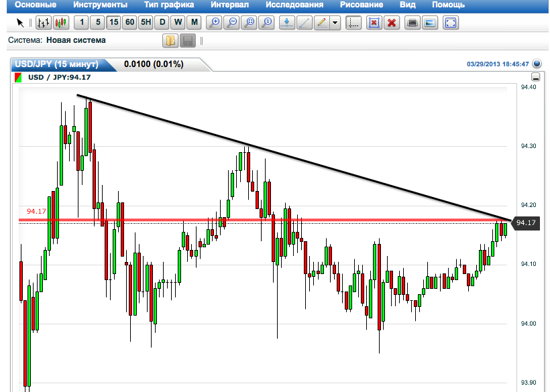The height and width of the screenshot is (392, 550).
Task: Set interval to 5 minutes
Action: point(98,23)
